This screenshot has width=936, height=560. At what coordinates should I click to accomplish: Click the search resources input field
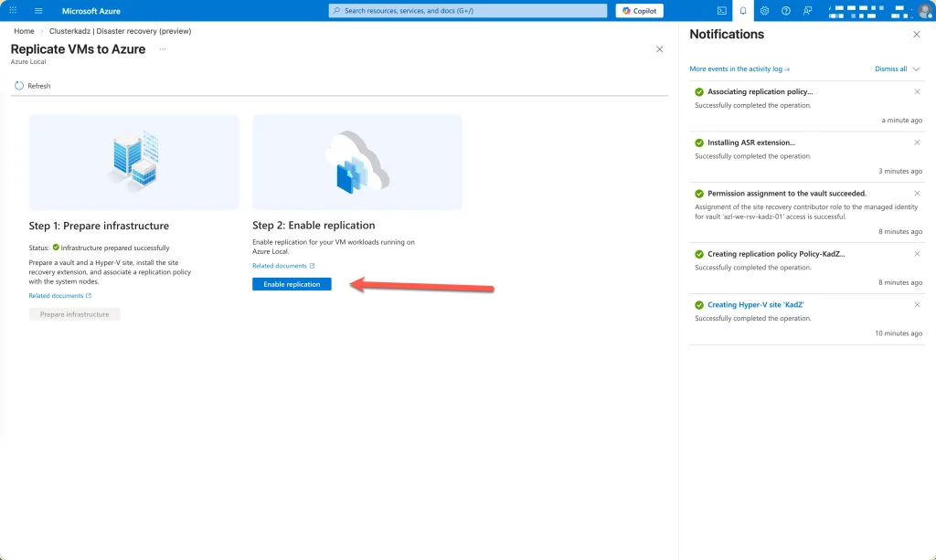pos(468,11)
